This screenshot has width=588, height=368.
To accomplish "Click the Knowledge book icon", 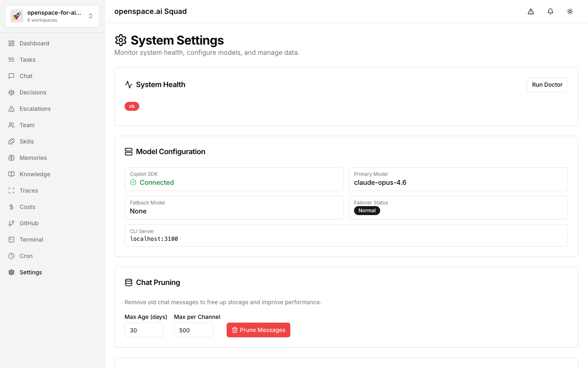I will click(11, 174).
